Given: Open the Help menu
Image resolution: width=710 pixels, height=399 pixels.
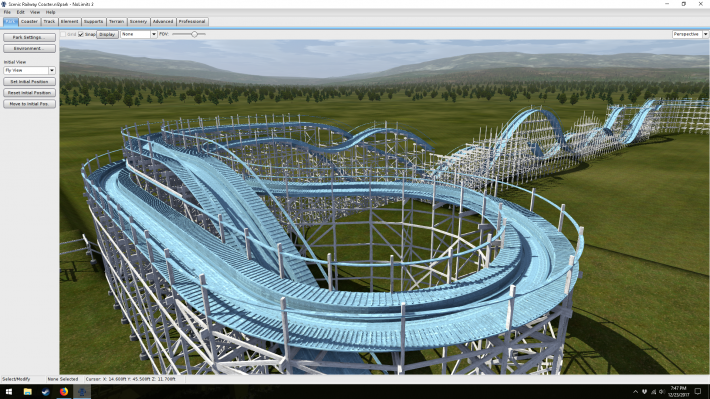Looking at the screenshot, I should (50, 12).
